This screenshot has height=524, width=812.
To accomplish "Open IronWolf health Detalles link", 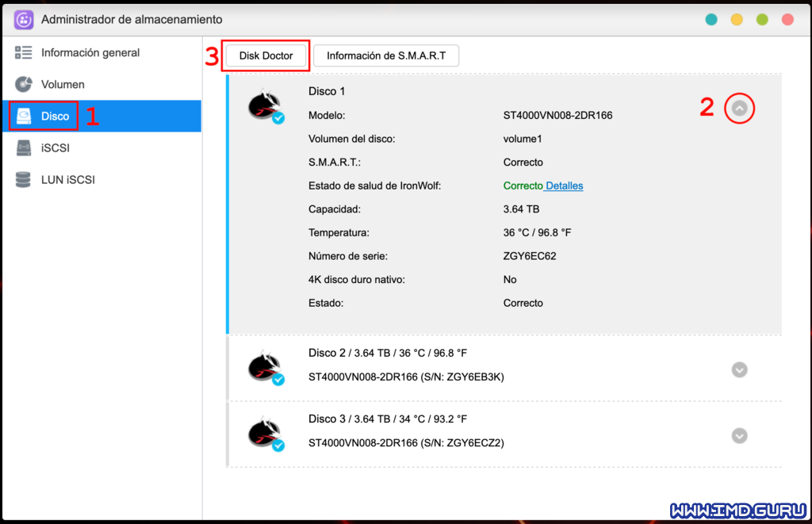I will coord(564,186).
